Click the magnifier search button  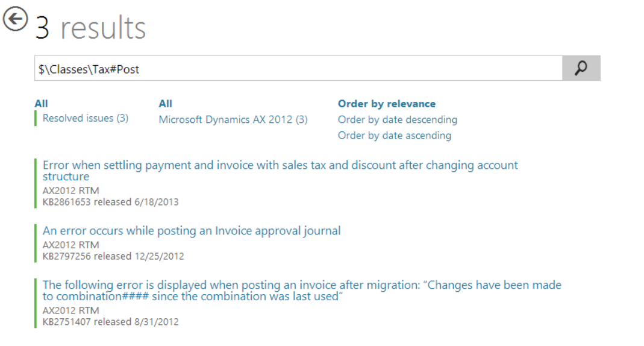(x=581, y=69)
